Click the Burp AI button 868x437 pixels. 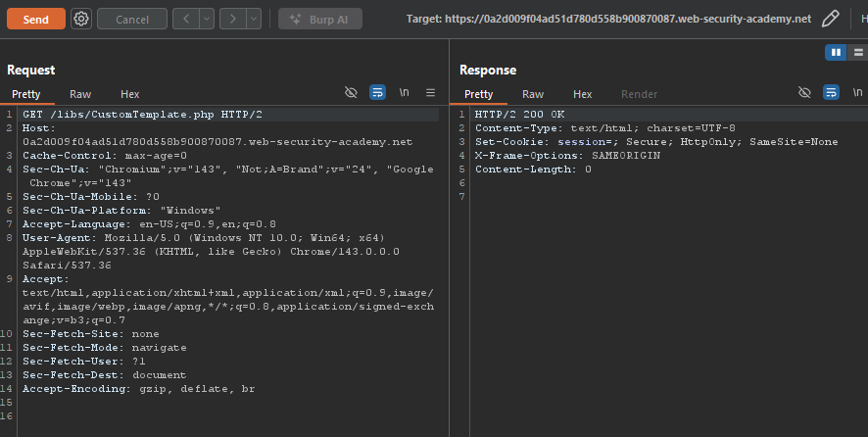point(320,19)
